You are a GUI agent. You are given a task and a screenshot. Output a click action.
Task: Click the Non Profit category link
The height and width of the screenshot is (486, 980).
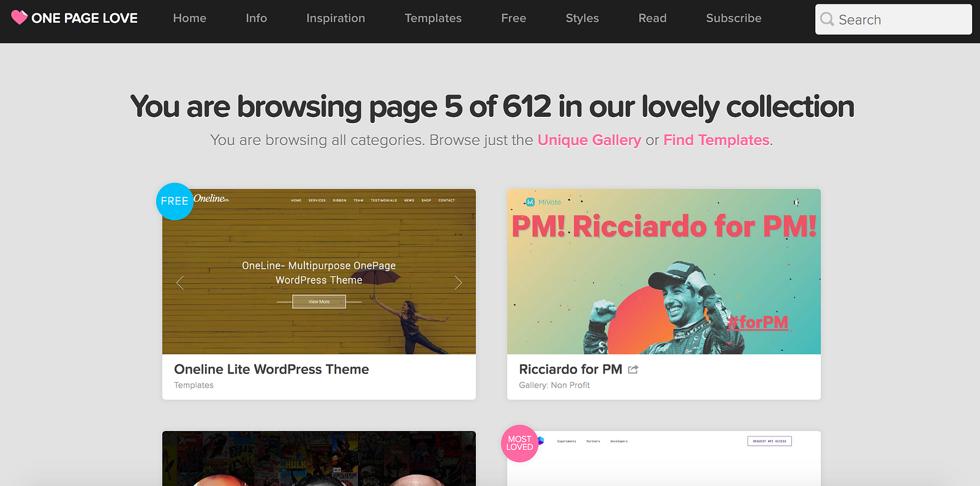pyautogui.click(x=570, y=385)
